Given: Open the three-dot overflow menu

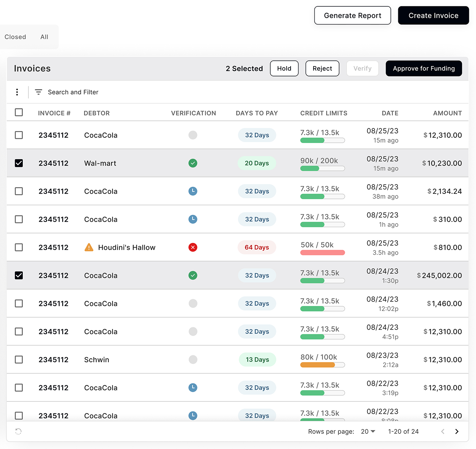Looking at the screenshot, I should 17,92.
